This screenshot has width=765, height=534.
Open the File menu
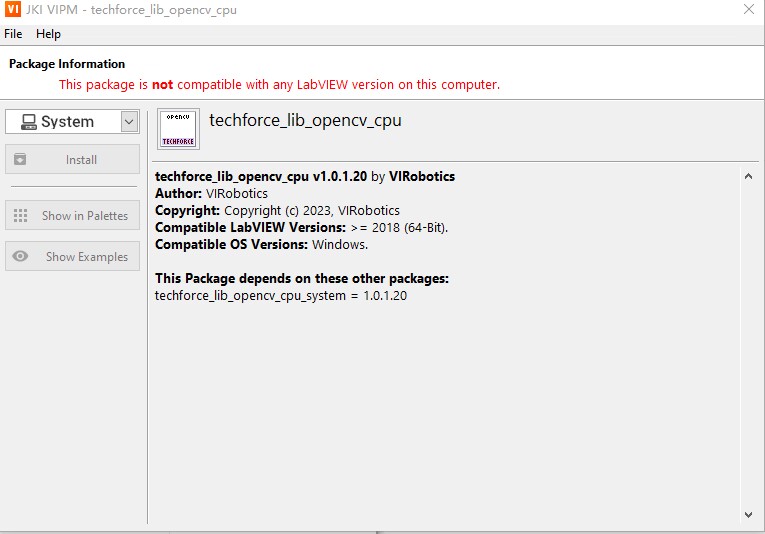coord(13,34)
